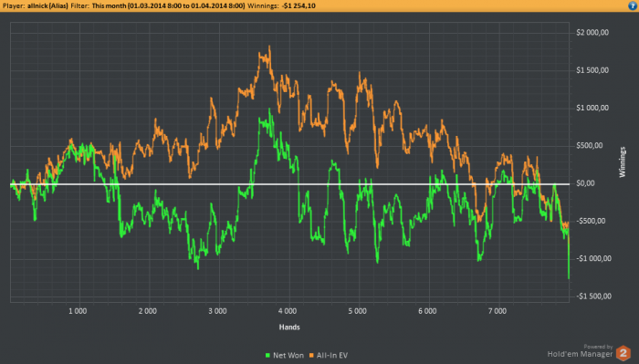Click the Winnings axis title

[x=623, y=162]
